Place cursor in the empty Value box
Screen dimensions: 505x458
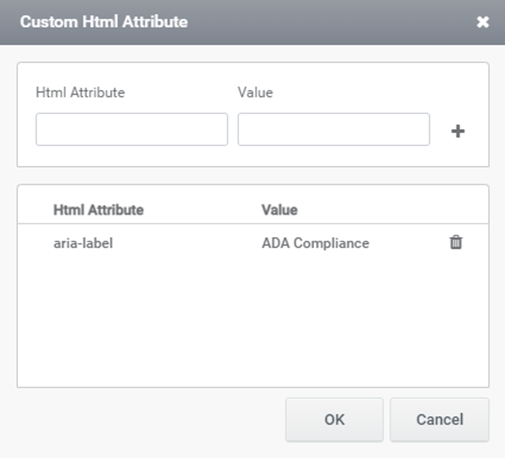(334, 129)
